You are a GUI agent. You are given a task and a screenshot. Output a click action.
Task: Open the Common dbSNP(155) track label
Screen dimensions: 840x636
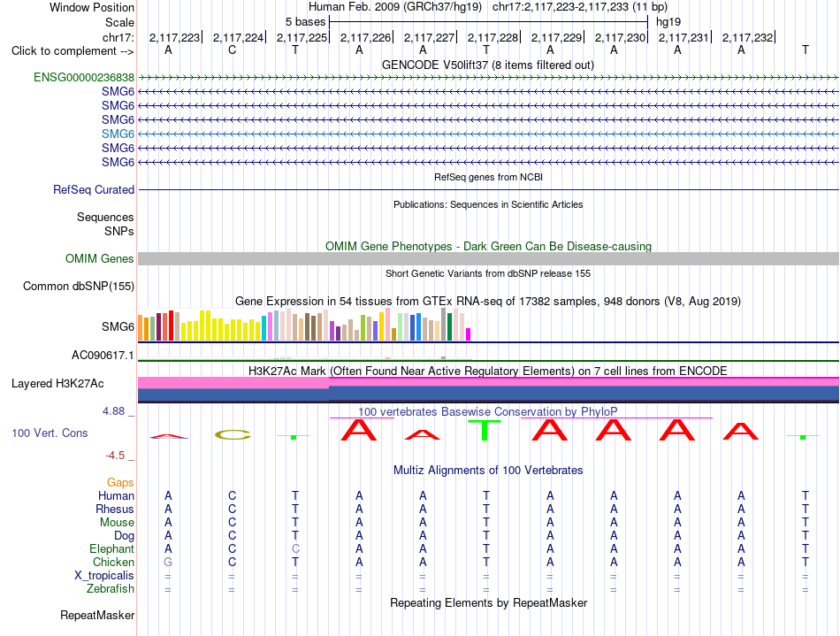(x=79, y=286)
